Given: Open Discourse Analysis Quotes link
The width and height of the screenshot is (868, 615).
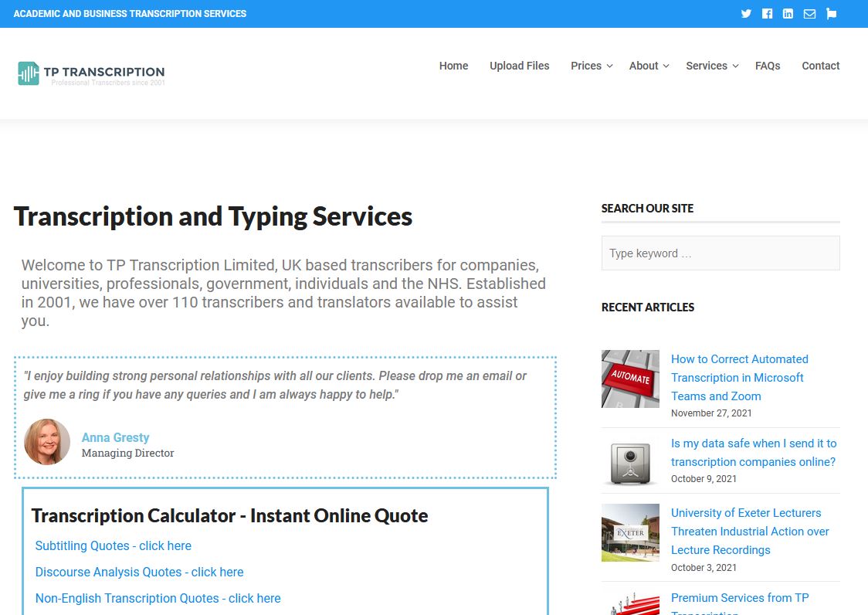Looking at the screenshot, I should (x=139, y=572).
